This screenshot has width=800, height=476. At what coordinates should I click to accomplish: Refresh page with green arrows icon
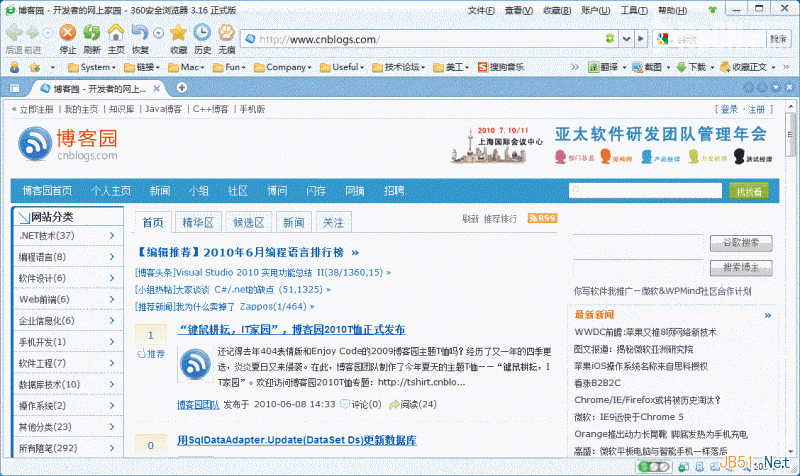(x=92, y=33)
